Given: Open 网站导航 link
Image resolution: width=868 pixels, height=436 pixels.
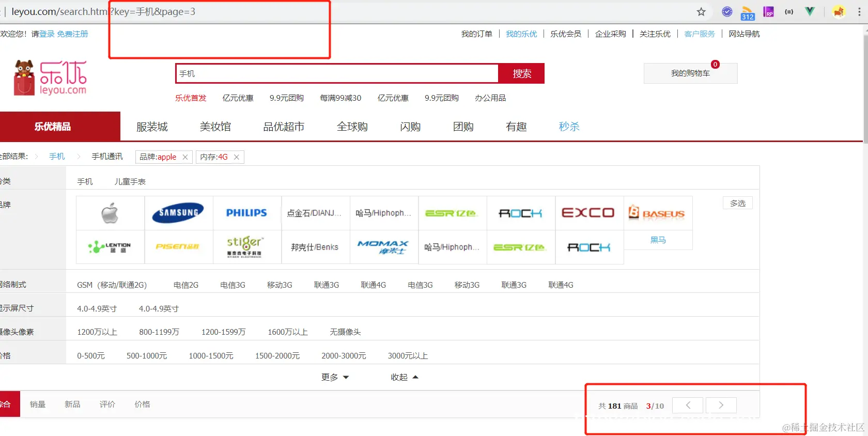Looking at the screenshot, I should (x=744, y=34).
